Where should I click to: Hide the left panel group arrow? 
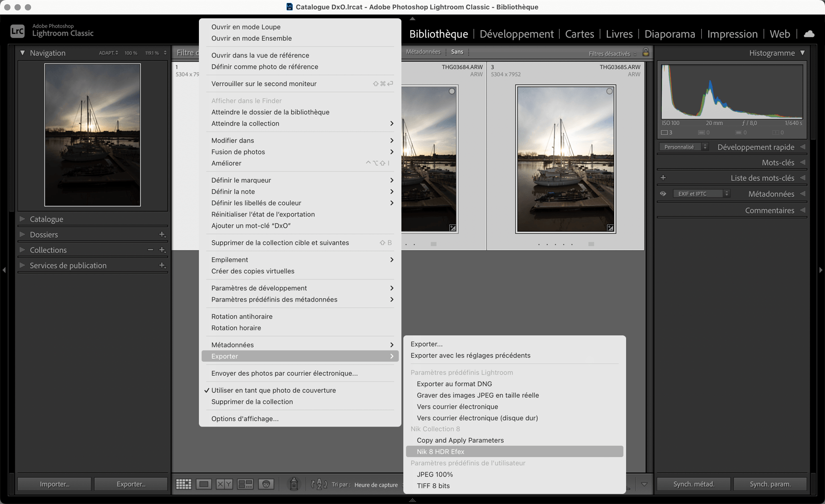(x=4, y=270)
